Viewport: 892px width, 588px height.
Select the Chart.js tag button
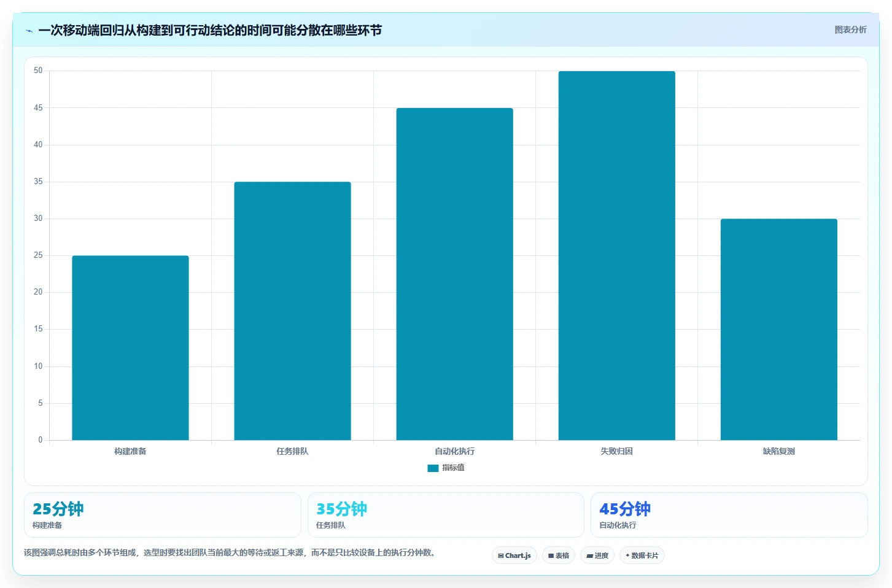[x=514, y=555]
